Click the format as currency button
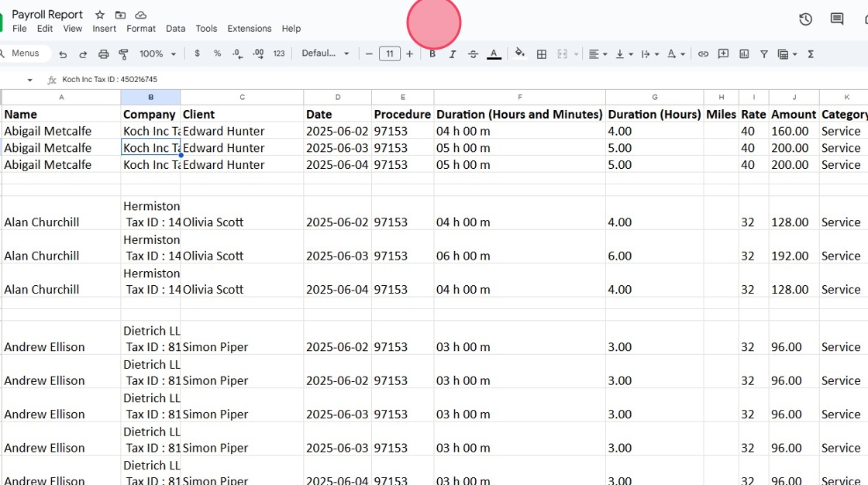This screenshot has height=485, width=868. (197, 54)
